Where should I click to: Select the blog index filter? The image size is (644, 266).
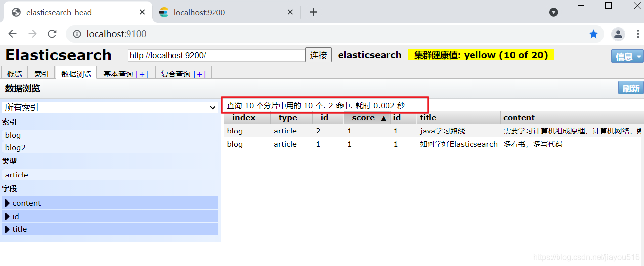[x=110, y=135]
